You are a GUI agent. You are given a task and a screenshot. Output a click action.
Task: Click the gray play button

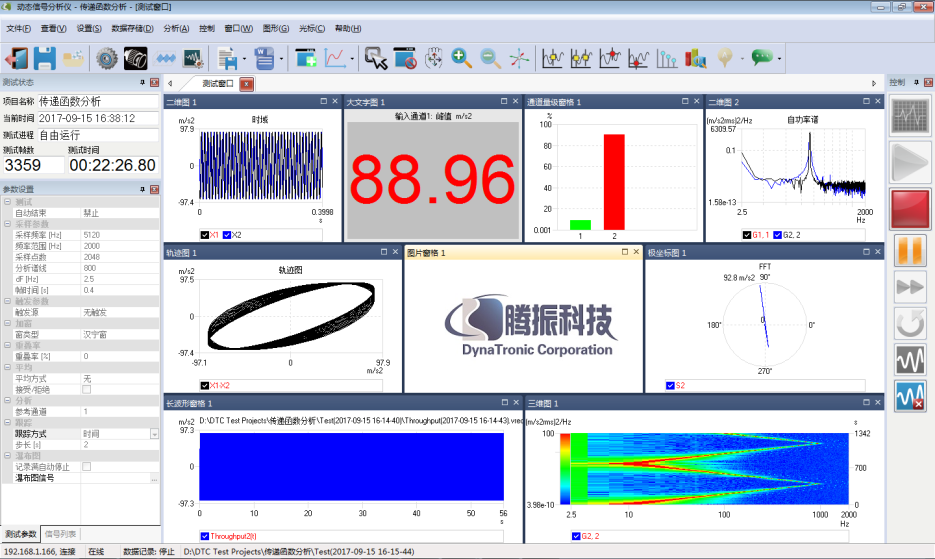pyautogui.click(x=910, y=162)
